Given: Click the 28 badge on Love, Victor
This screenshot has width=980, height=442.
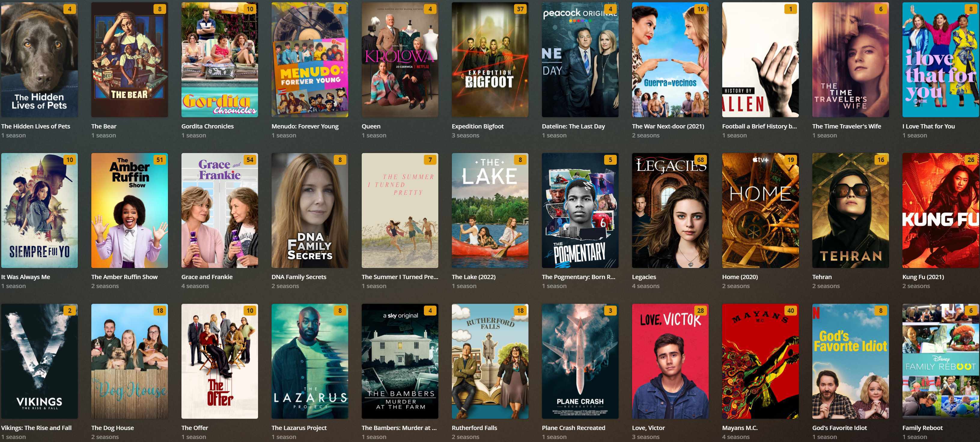Looking at the screenshot, I should coord(700,311).
